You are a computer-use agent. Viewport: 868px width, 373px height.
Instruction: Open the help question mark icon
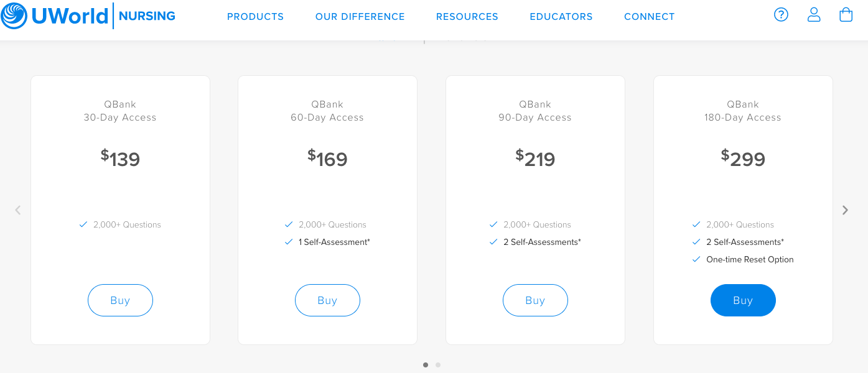coord(781,14)
